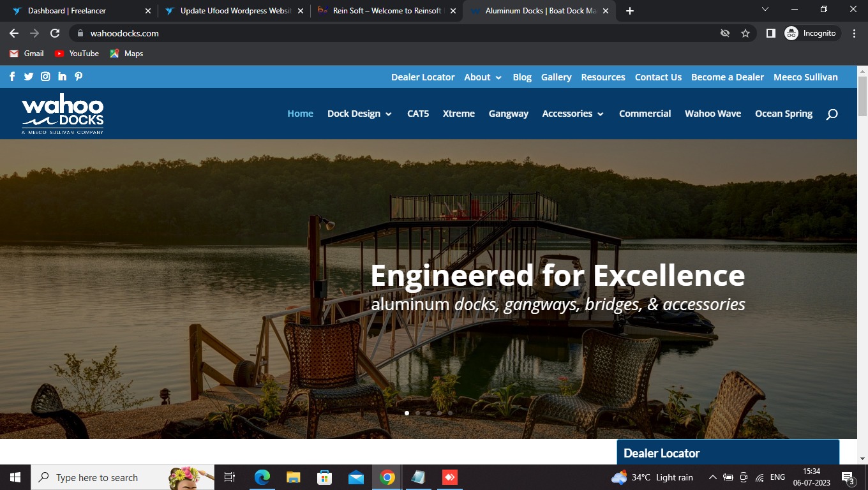
Task: Select the Gangway menu item
Action: [509, 114]
